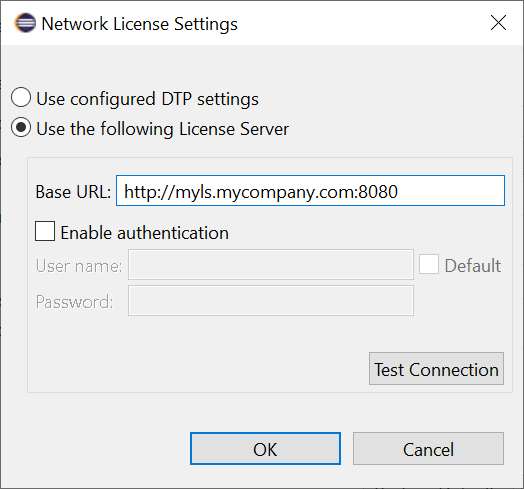Test the license server connection
524x489 pixels.
(x=436, y=368)
